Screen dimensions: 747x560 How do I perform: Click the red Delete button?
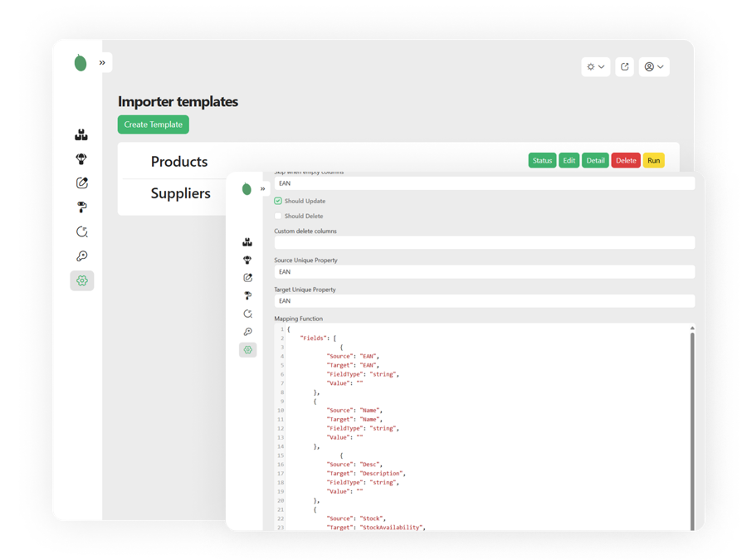click(626, 160)
